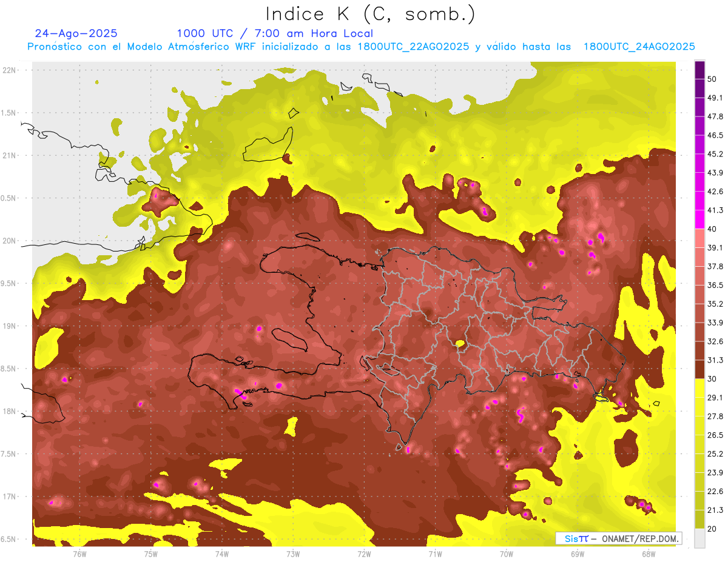Click the legend value "33.9"
Image resolution: width=728 pixels, height=562 pixels.
click(x=715, y=323)
